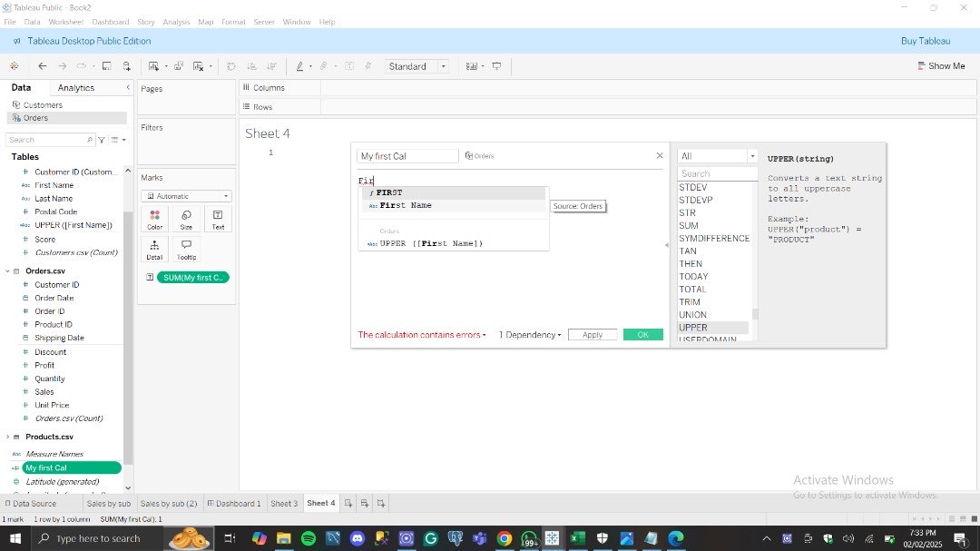980x551 pixels.
Task: Click the filter icon beside data search
Action: point(102,140)
